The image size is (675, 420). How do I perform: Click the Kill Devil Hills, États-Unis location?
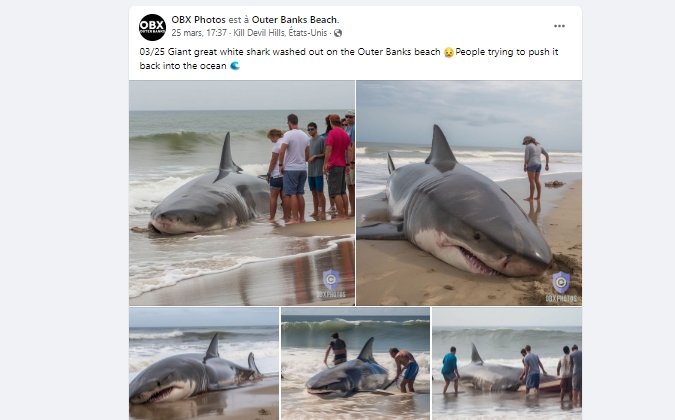(280, 33)
